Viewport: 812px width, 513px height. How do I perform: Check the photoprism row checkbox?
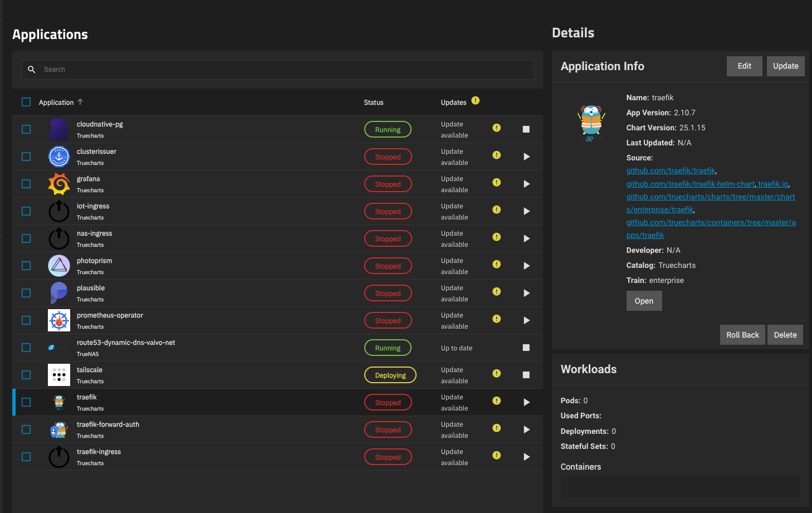click(26, 266)
